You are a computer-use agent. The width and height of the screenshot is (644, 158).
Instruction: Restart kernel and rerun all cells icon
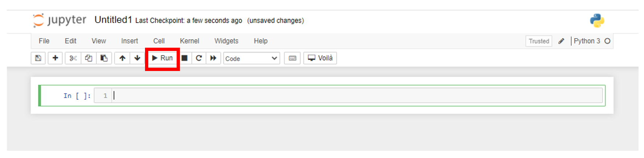click(213, 58)
